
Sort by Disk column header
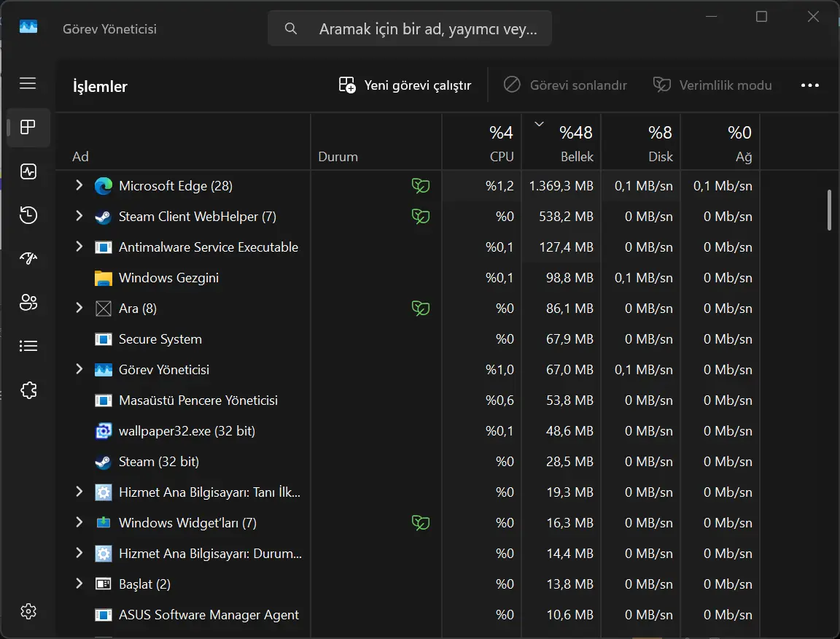click(x=641, y=142)
